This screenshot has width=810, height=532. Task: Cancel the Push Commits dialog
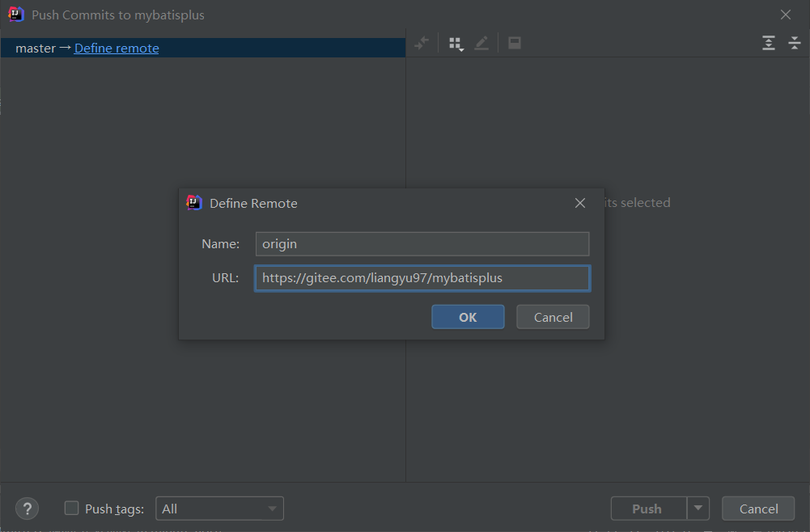(758, 509)
